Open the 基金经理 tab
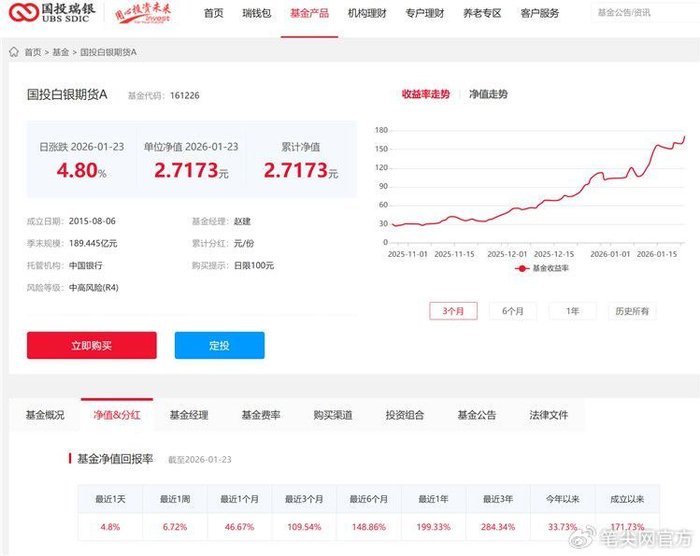Screen dimensions: 700x556 [189, 415]
